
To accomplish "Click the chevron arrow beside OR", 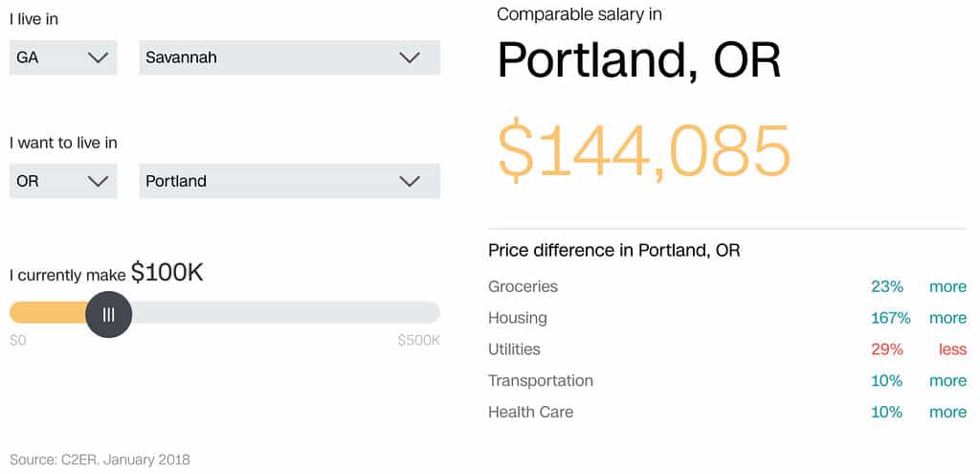I will tap(98, 181).
